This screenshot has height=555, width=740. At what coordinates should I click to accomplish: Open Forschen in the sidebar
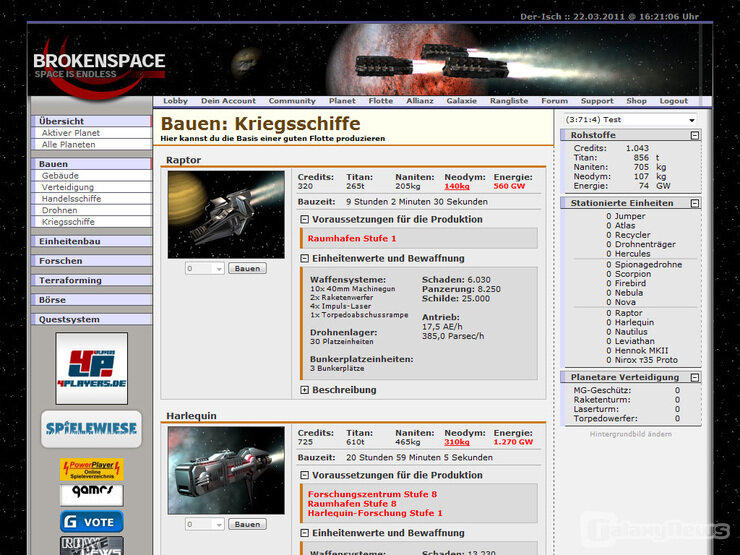pyautogui.click(x=92, y=261)
